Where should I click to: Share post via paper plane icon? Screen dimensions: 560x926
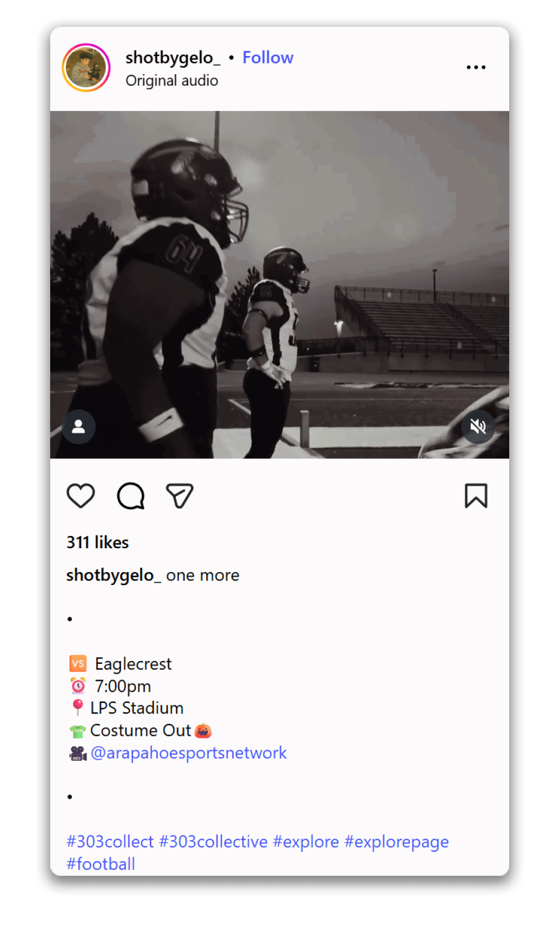pos(179,496)
